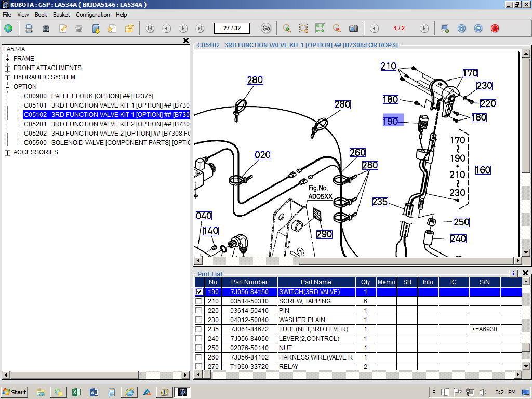The height and width of the screenshot is (399, 532).
Task: Click the zoom area selection icon
Action: pos(303,29)
